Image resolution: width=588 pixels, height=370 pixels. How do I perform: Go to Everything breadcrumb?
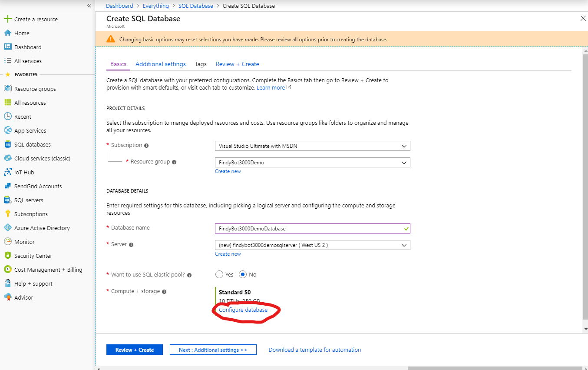156,6
